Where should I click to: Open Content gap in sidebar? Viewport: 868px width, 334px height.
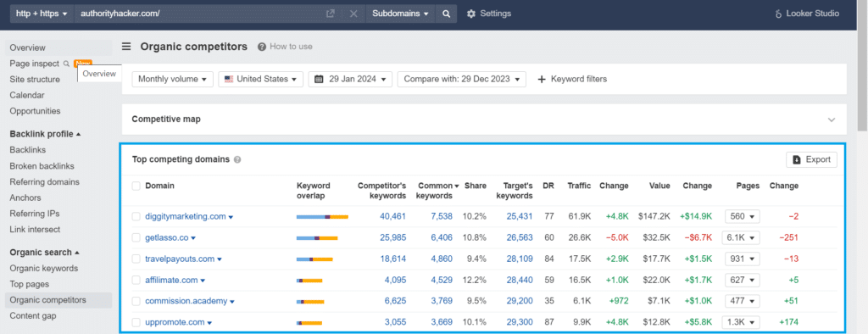tap(33, 315)
